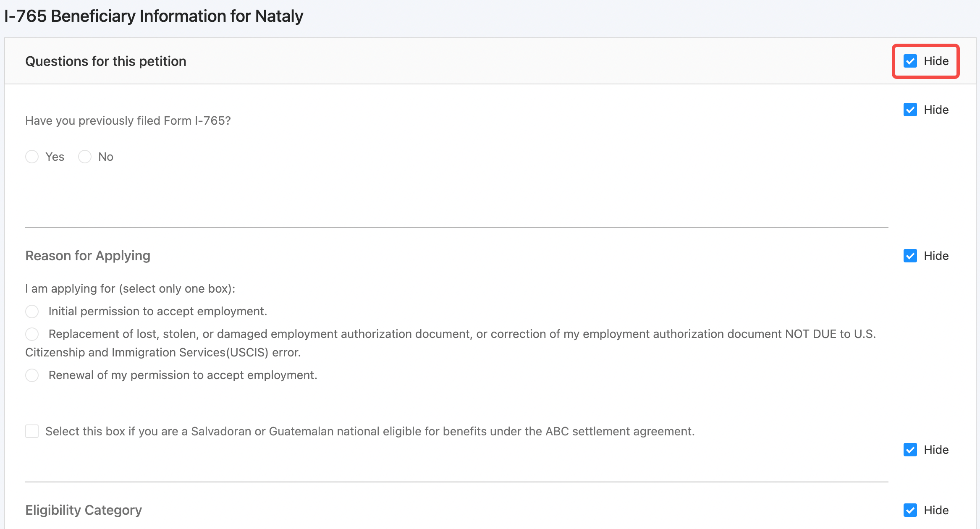Check the Salvadoran or Guatemalan ABC settlement box

pos(32,431)
